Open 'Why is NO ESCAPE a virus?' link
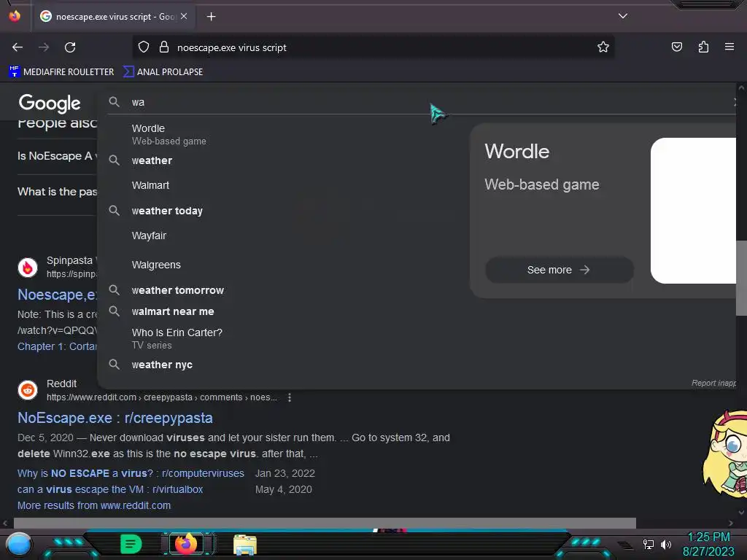This screenshot has height=560, width=747. click(x=131, y=473)
